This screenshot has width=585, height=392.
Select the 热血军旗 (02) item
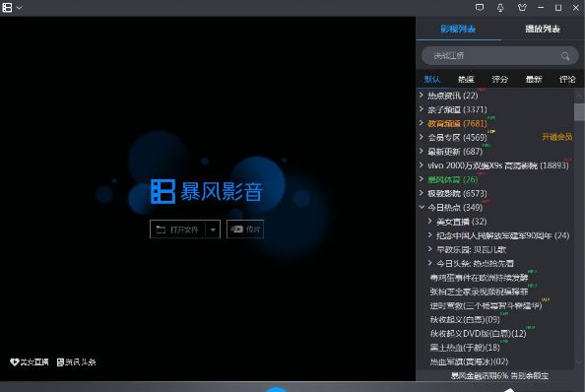coord(469,361)
